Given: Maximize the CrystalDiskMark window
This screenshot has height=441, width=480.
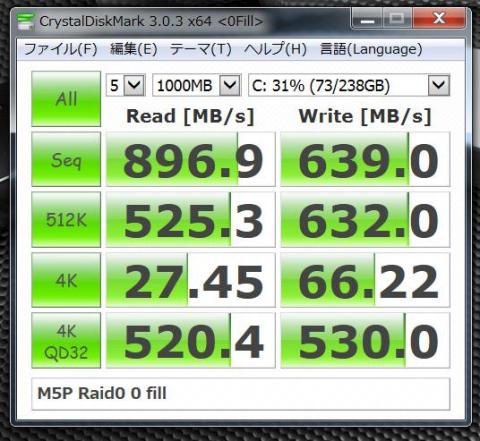Looking at the screenshot, I should point(397,19).
